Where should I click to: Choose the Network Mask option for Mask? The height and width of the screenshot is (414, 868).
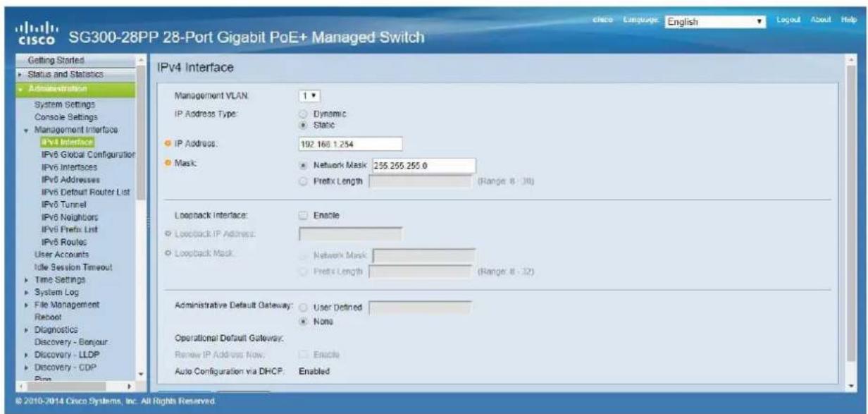click(x=304, y=166)
